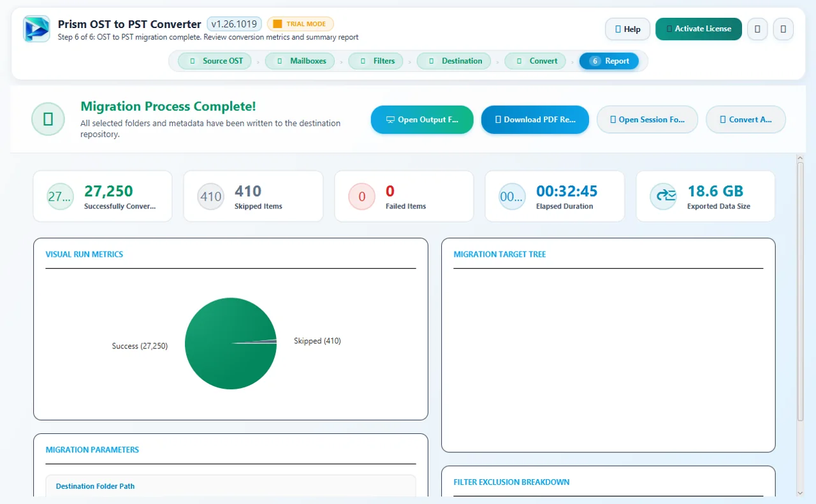Click the vertical scrollbar thumb
The width and height of the screenshot is (816, 504).
pos(801,291)
